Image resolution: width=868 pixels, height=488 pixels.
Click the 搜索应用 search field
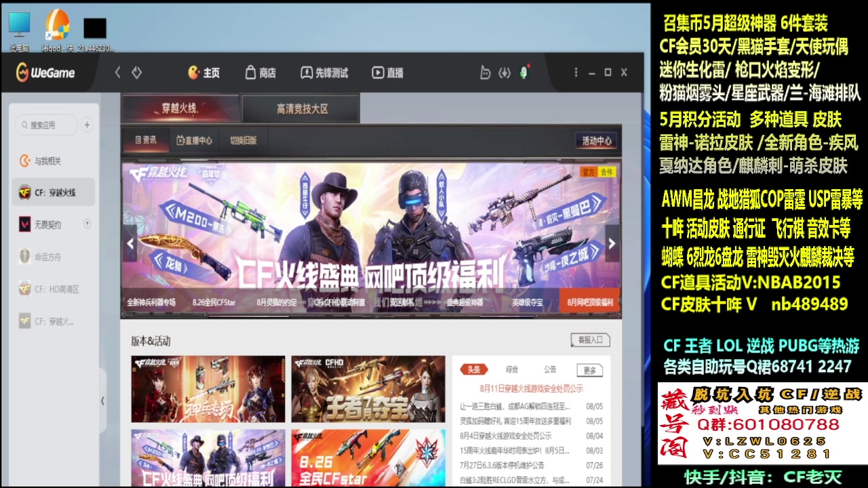(x=47, y=125)
